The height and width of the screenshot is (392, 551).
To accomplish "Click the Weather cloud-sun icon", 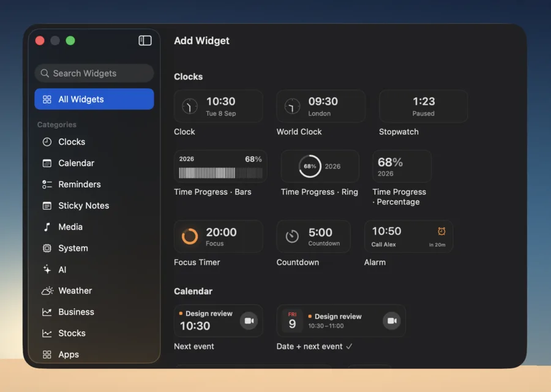I will pos(47,290).
